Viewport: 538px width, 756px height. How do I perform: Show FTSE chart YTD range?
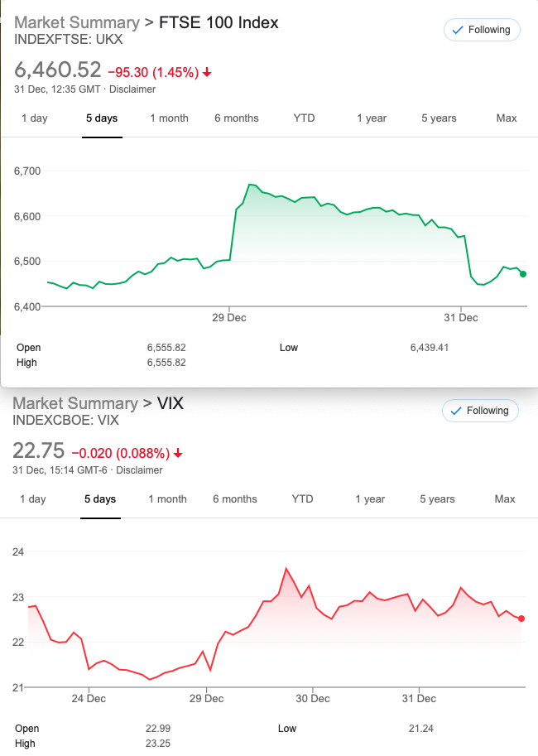305,118
